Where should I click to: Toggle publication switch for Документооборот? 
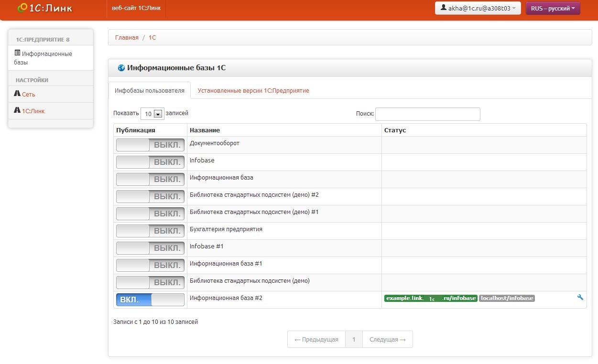tap(150, 145)
